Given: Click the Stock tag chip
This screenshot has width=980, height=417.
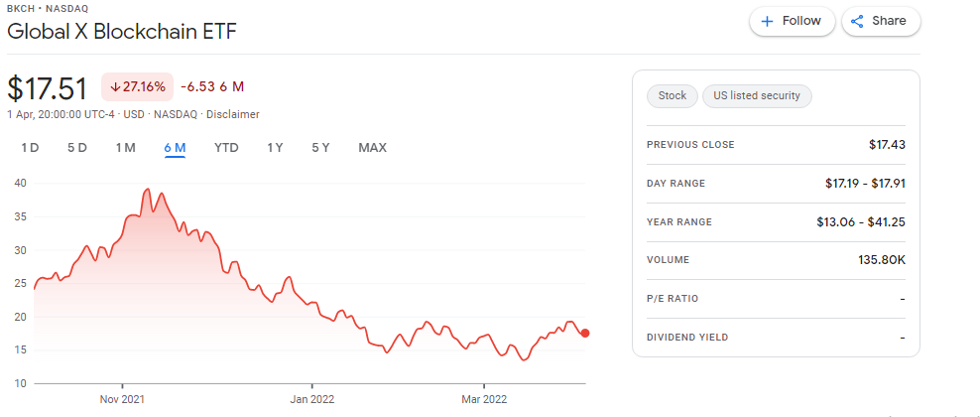Looking at the screenshot, I should tap(672, 96).
